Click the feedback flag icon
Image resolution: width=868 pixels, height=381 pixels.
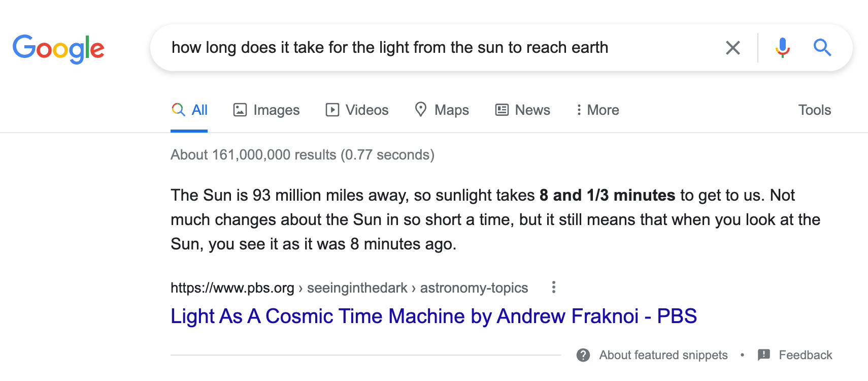click(763, 355)
